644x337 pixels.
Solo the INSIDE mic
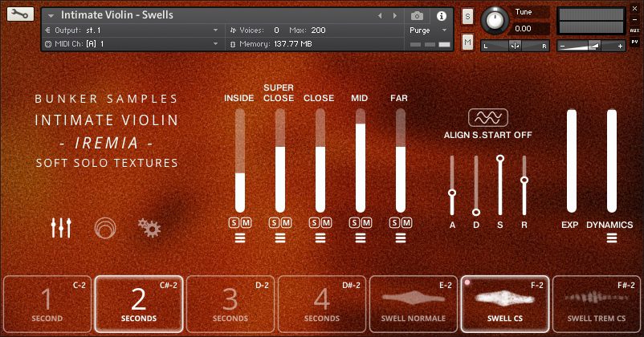click(x=234, y=223)
